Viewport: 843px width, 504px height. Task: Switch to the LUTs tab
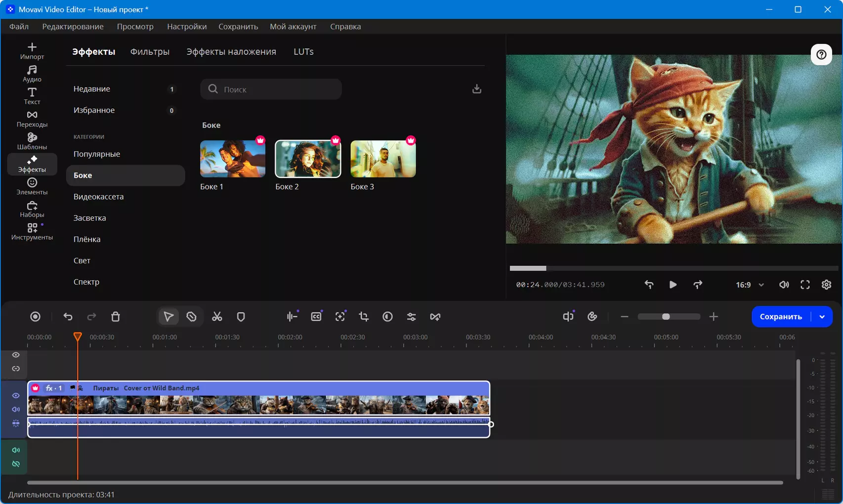[303, 52]
